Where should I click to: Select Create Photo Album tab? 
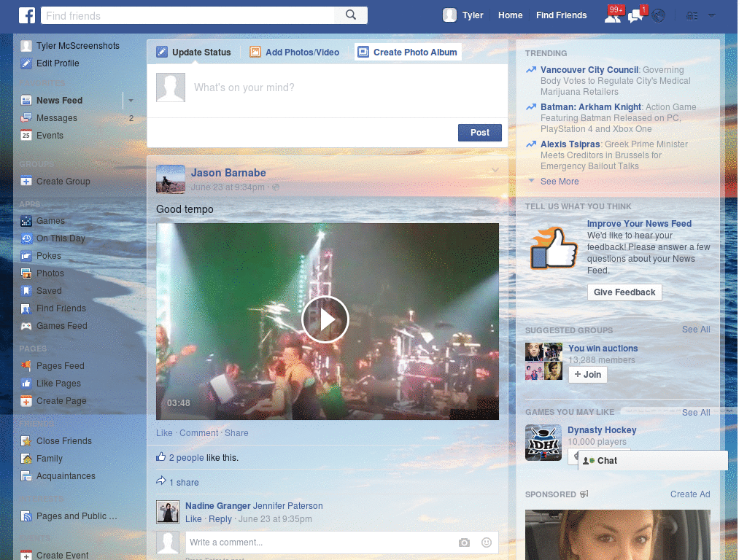click(407, 52)
